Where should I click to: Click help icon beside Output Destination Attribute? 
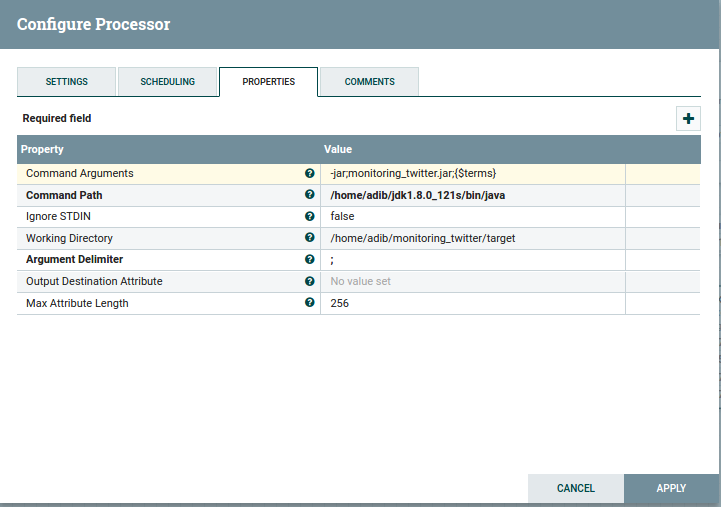tap(310, 282)
